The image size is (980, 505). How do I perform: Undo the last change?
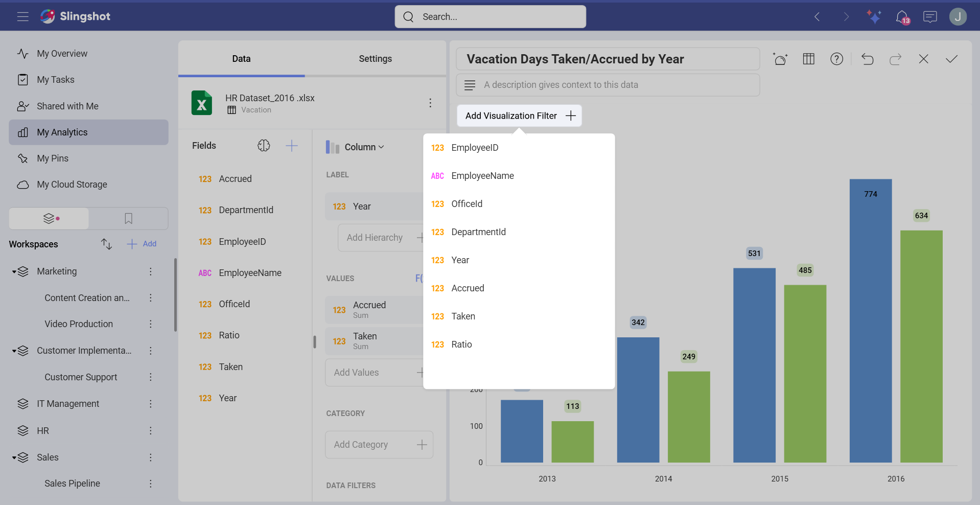point(867,59)
